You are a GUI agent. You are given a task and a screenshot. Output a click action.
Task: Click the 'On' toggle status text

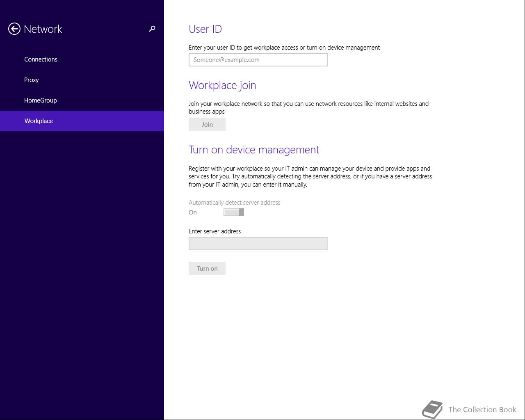(193, 212)
